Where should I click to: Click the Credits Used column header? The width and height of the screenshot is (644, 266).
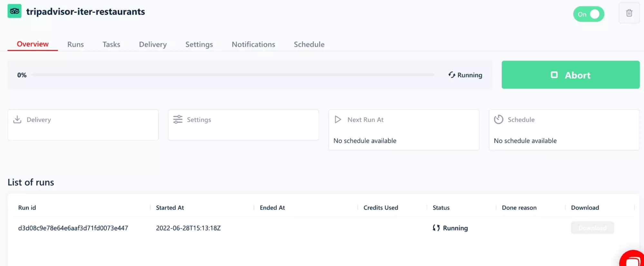(x=381, y=208)
